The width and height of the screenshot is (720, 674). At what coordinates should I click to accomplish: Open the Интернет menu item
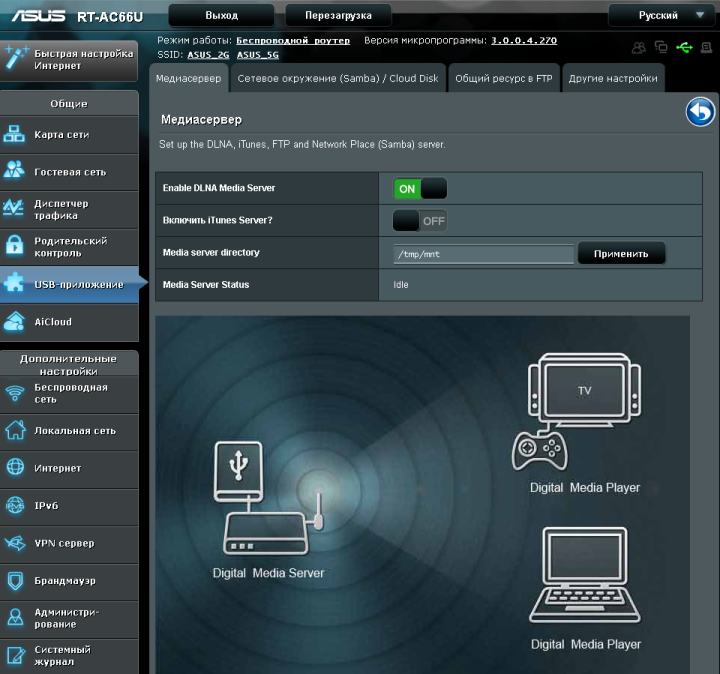pos(69,469)
